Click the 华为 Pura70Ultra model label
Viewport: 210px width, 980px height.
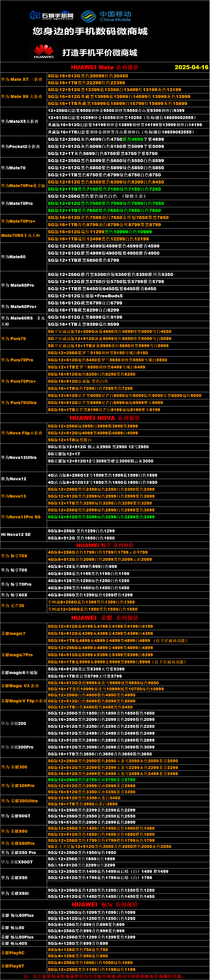(19, 402)
